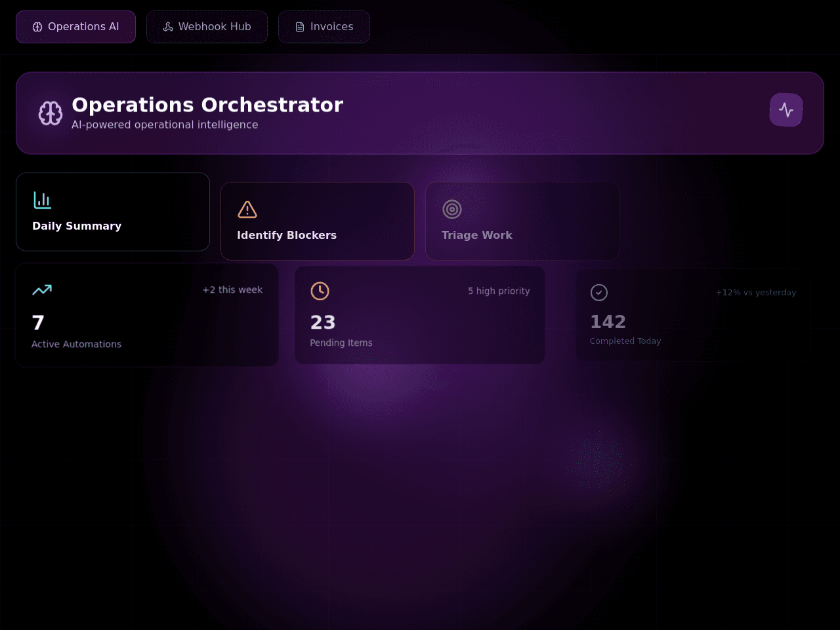Click the Completed Today count 142

[608, 322]
